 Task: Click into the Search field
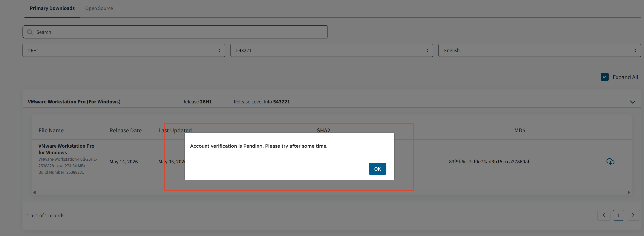tap(175, 32)
